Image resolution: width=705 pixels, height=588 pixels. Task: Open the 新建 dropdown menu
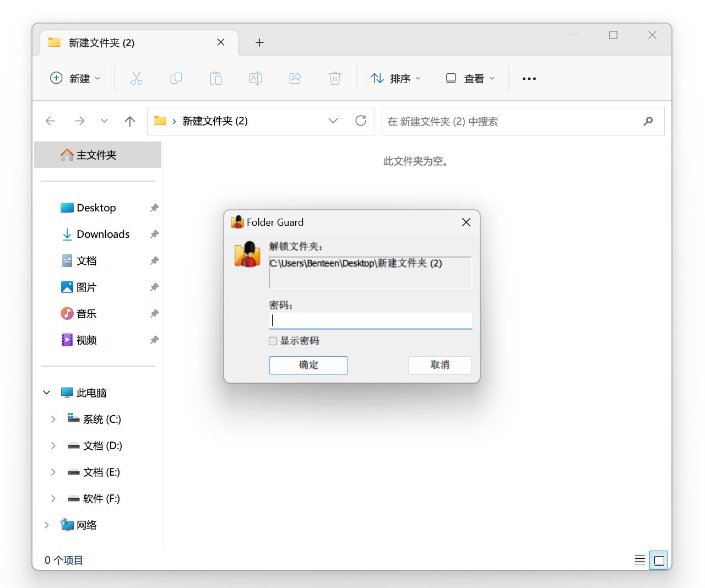click(75, 78)
